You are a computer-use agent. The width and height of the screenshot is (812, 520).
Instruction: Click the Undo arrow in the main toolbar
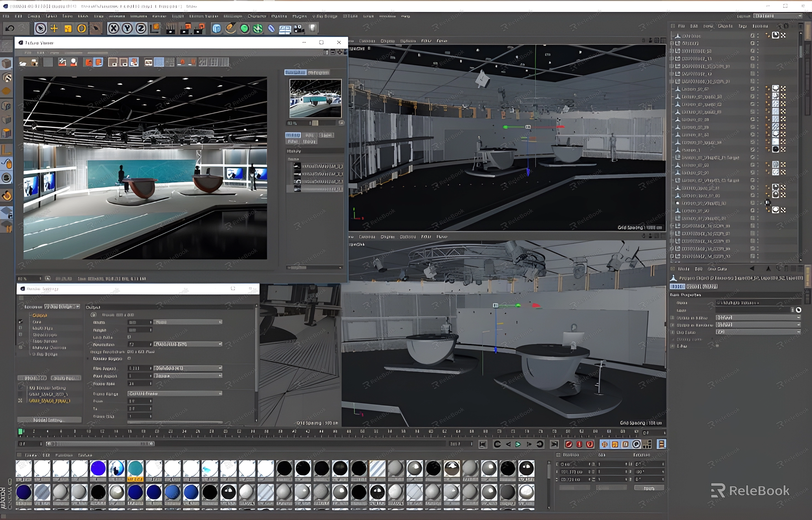click(x=10, y=29)
